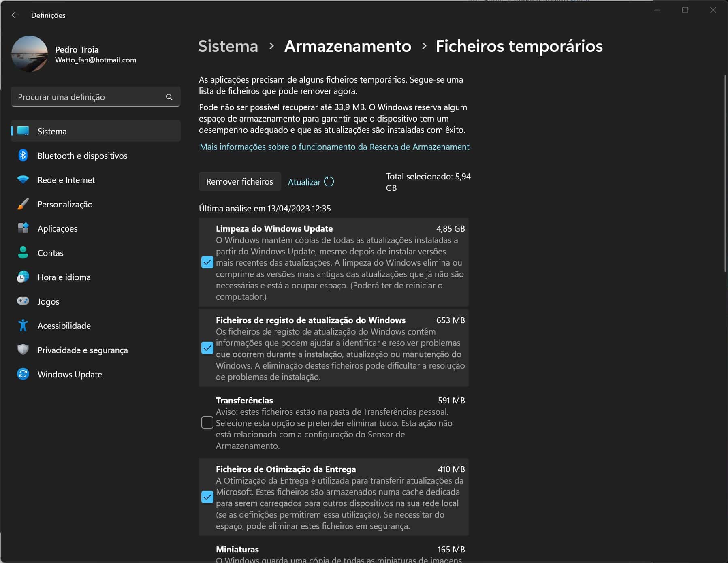Check the Transferências checkbox
Image resolution: width=728 pixels, height=563 pixels.
[x=207, y=422]
